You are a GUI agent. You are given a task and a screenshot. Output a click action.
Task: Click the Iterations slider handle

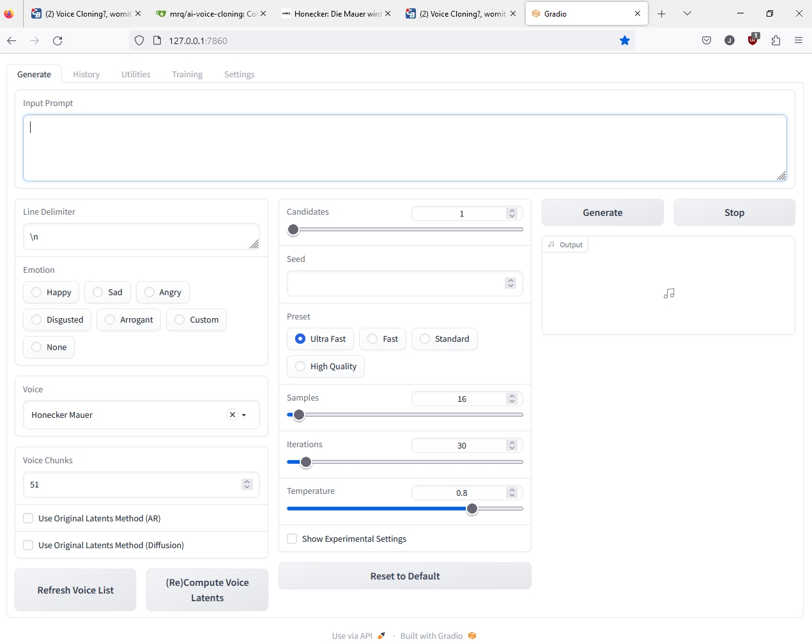pos(306,462)
